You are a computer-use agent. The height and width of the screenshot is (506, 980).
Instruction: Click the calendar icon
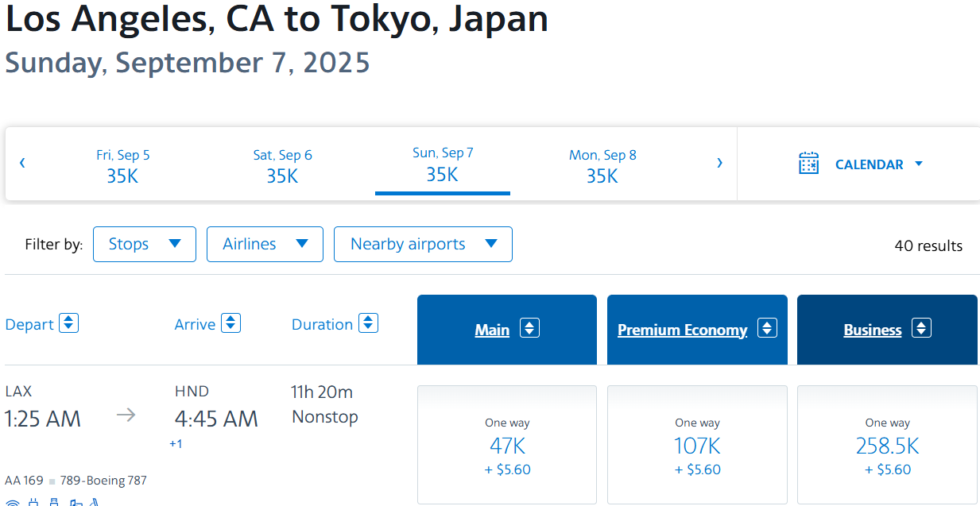[x=808, y=164]
